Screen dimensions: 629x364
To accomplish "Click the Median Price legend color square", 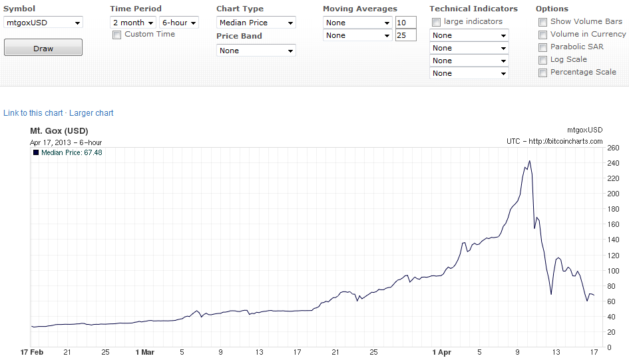I will pos(36,152).
